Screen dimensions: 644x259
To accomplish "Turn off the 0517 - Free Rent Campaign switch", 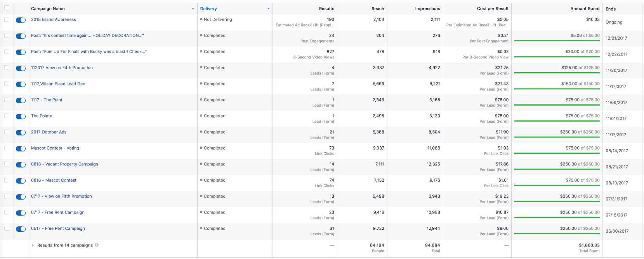I will pyautogui.click(x=21, y=229).
